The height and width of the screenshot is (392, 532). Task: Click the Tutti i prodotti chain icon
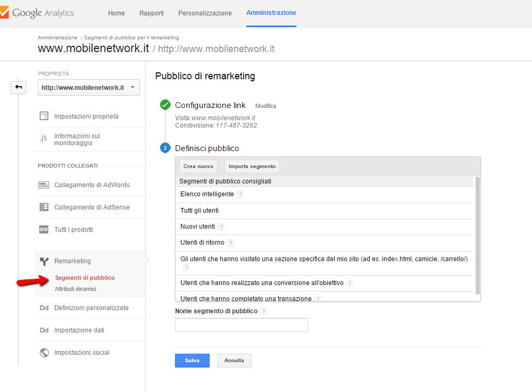pos(44,230)
